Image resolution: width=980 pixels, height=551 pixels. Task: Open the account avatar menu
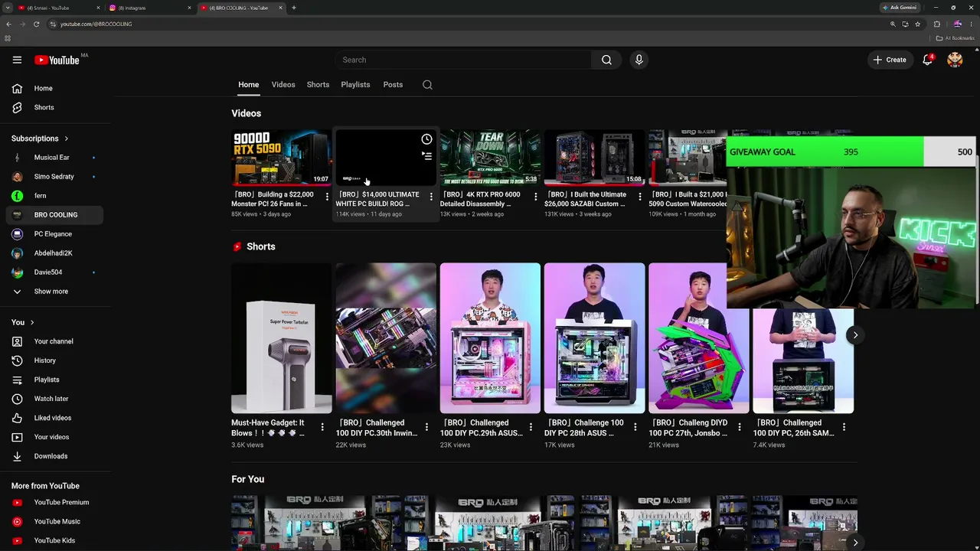pyautogui.click(x=955, y=60)
